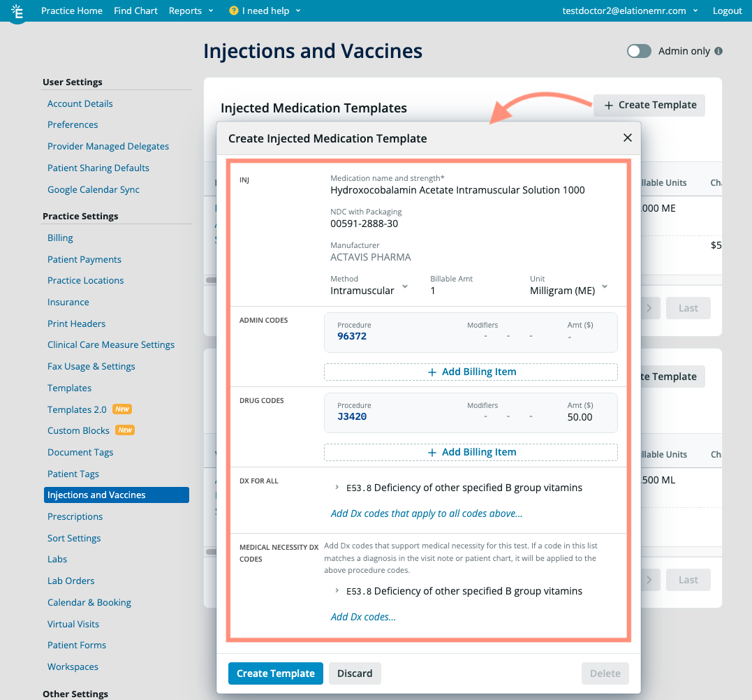Discard the medication template
Image resolution: width=752 pixels, height=700 pixels.
point(355,673)
